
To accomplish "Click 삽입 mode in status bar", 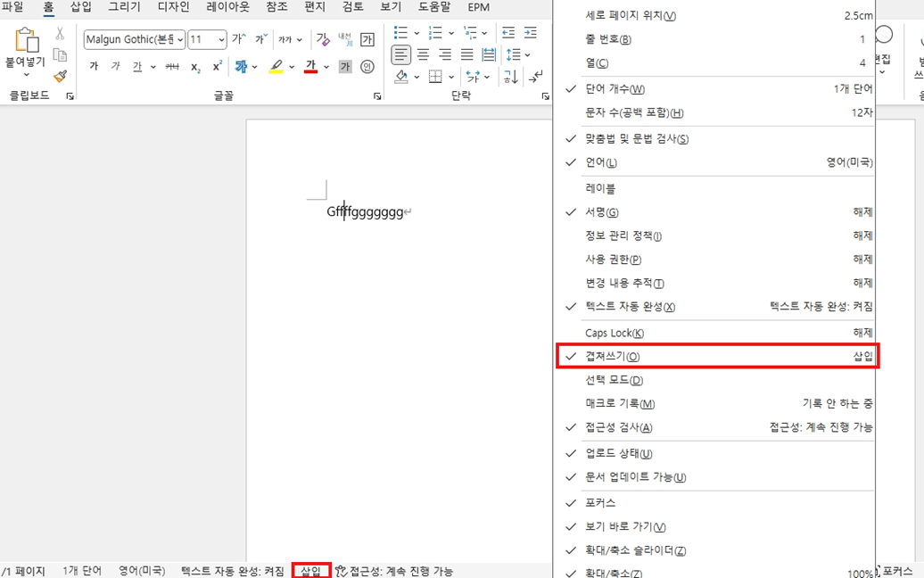I will click(x=311, y=571).
